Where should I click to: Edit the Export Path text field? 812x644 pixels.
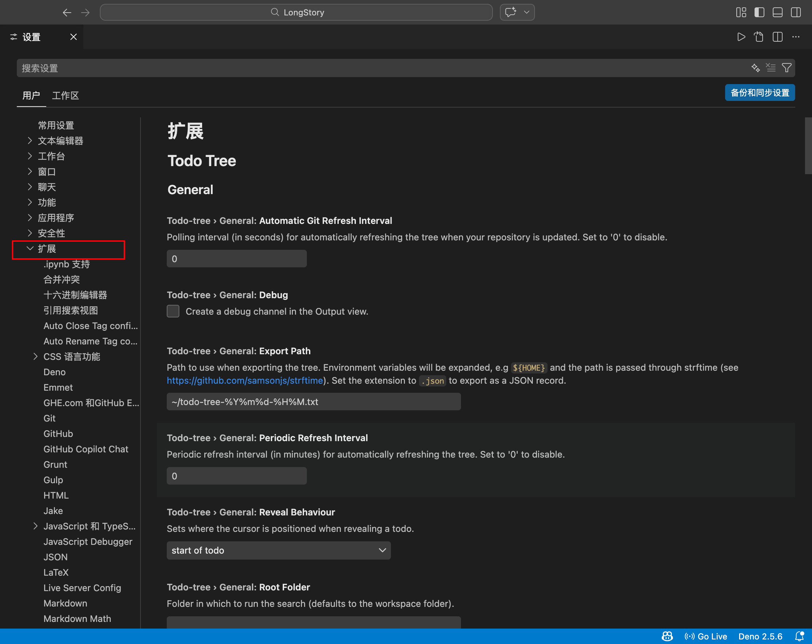click(x=314, y=402)
